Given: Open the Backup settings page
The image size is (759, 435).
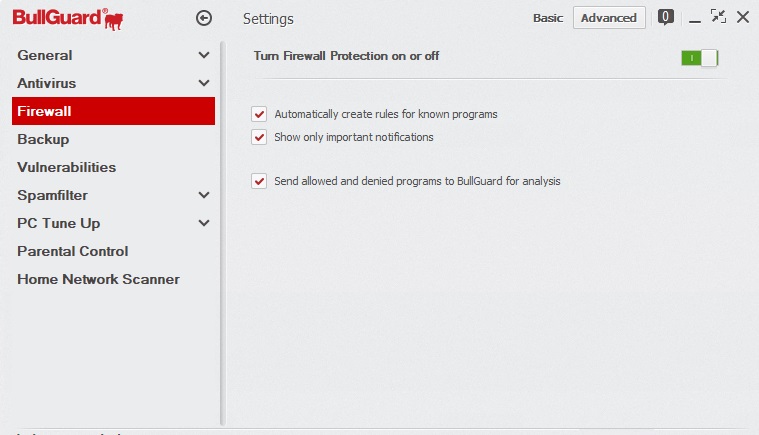Looking at the screenshot, I should pyautogui.click(x=43, y=139).
